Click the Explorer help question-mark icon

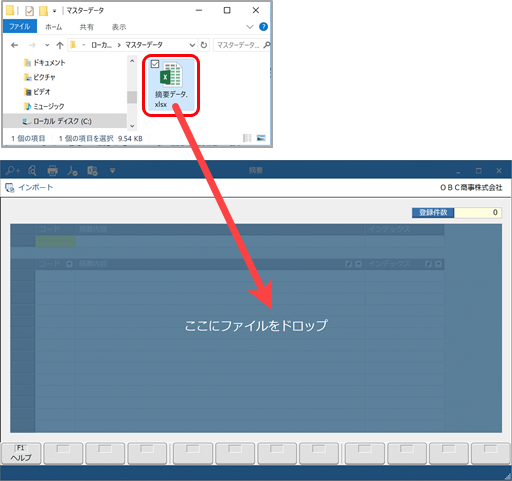point(263,27)
